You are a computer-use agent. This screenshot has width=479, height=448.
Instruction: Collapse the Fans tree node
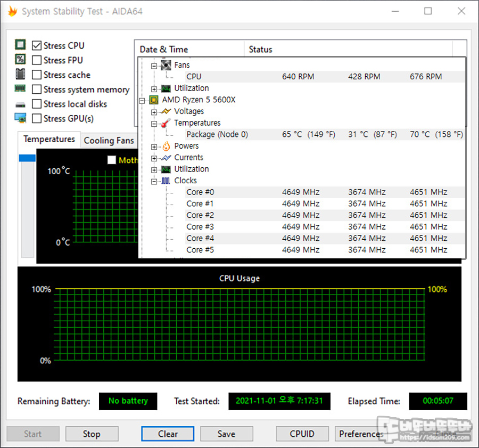[x=154, y=66]
